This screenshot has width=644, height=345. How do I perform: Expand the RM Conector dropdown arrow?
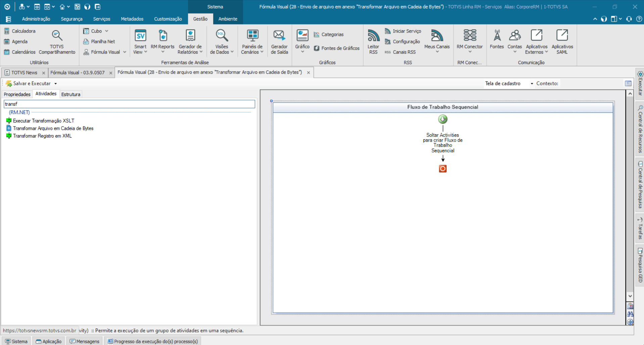[x=470, y=52]
